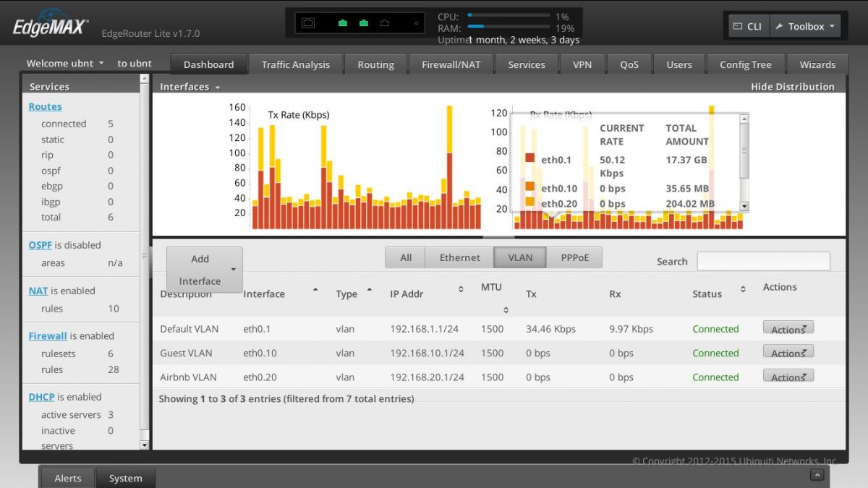The image size is (868, 488).
Task: Toggle VLAN filter selection
Action: tap(519, 257)
